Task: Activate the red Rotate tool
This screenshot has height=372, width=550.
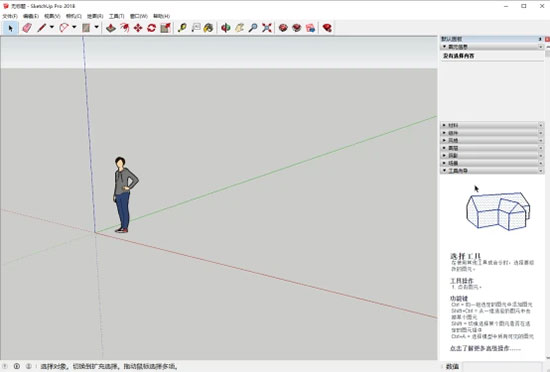Action: tap(152, 28)
